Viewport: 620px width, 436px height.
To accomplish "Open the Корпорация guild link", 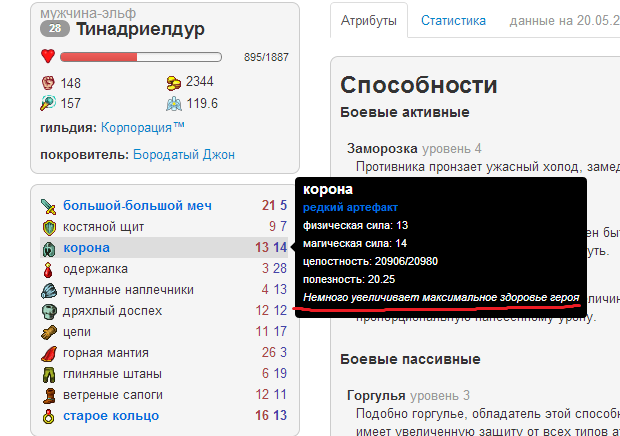I will [143, 127].
